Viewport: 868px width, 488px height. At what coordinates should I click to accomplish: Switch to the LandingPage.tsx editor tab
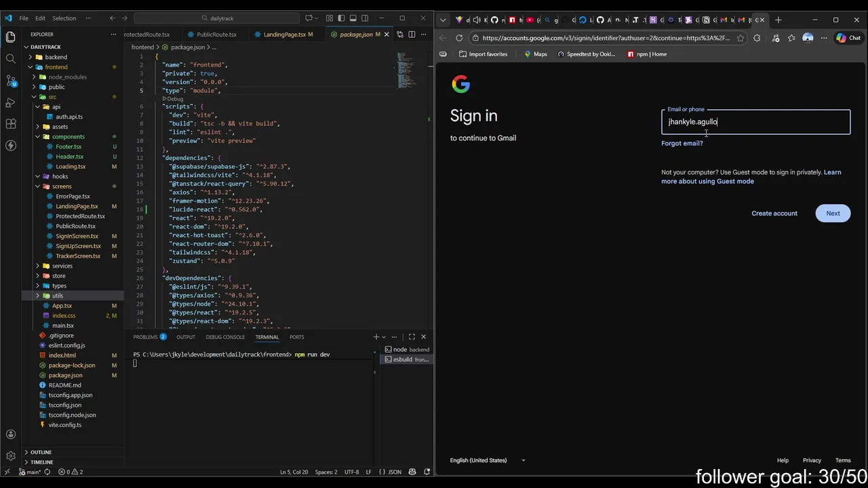pos(284,35)
